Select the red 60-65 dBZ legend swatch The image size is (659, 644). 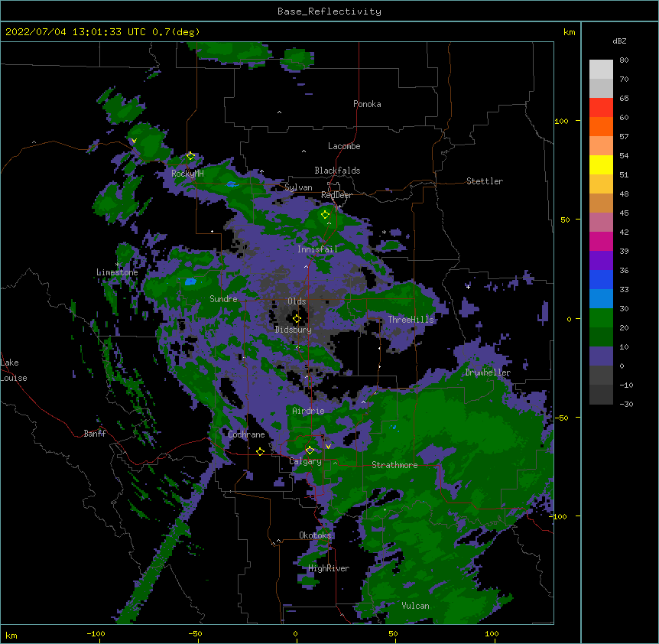601,108
